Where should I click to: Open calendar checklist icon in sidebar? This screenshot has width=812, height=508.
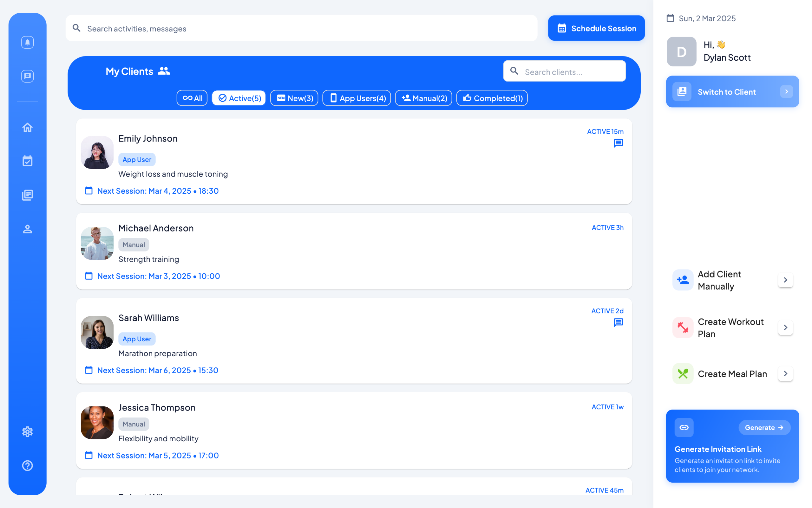pyautogui.click(x=28, y=161)
